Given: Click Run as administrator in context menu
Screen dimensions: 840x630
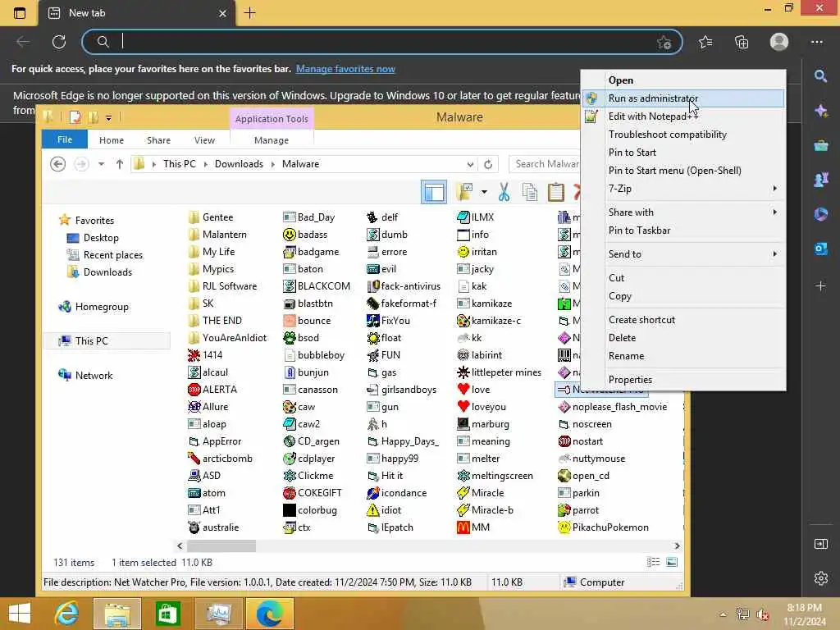Looking at the screenshot, I should coord(683,98).
